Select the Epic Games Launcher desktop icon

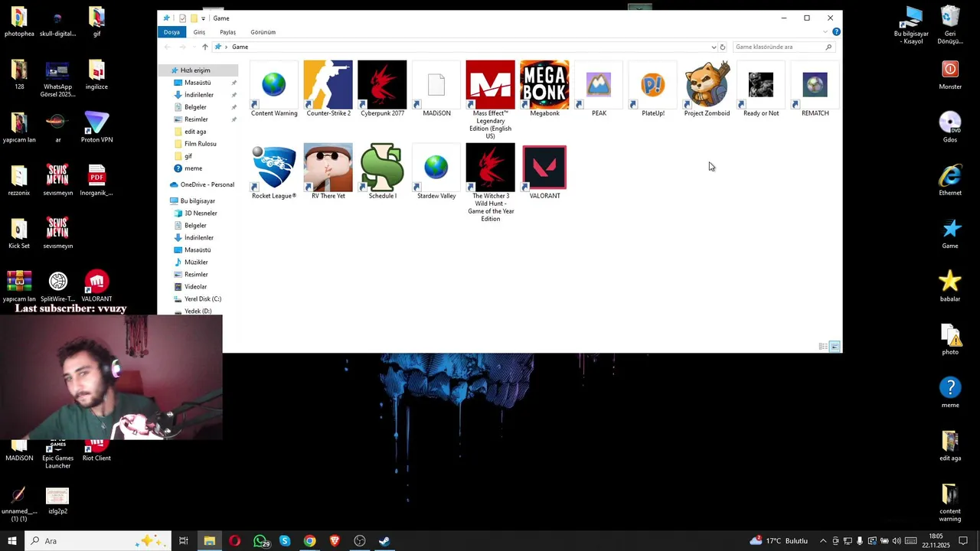coord(57,453)
